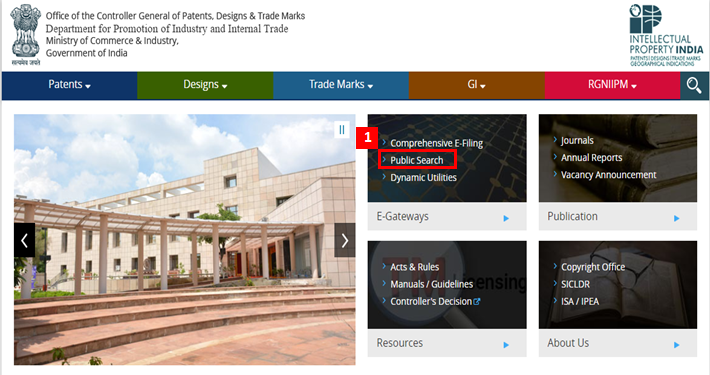Image resolution: width=710 pixels, height=375 pixels.
Task: Open the GI menu
Action: coord(476,85)
